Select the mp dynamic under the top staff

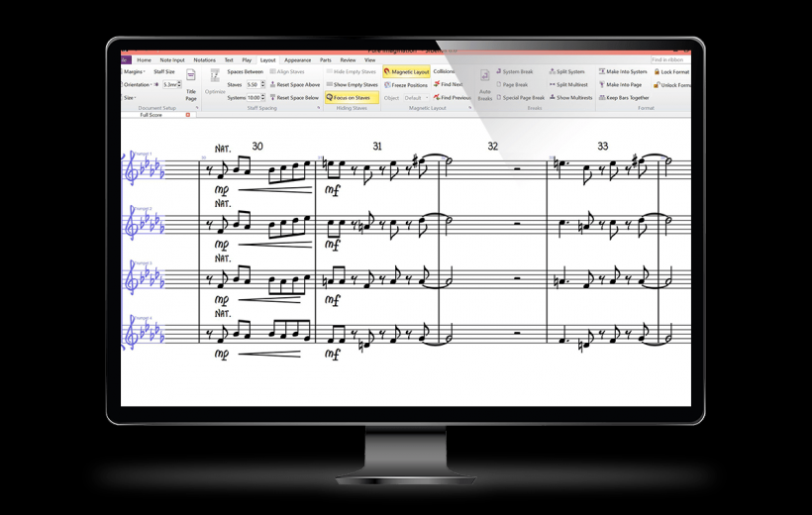click(222, 190)
